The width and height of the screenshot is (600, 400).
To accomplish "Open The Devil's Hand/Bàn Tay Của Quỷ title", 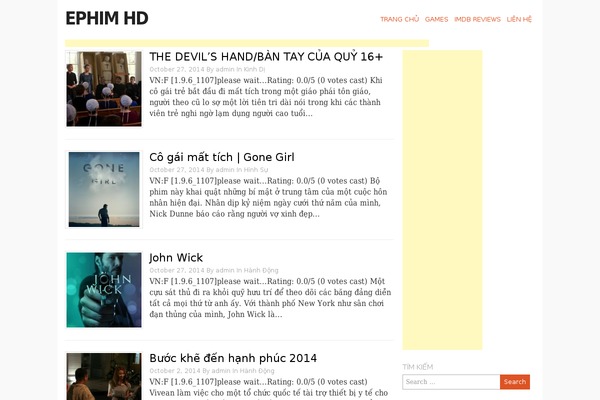I will pos(266,57).
